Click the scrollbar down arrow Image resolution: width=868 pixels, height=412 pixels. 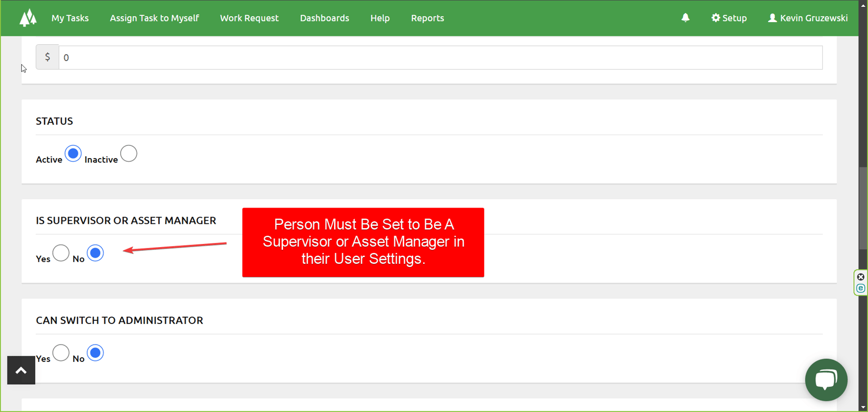tap(863, 408)
